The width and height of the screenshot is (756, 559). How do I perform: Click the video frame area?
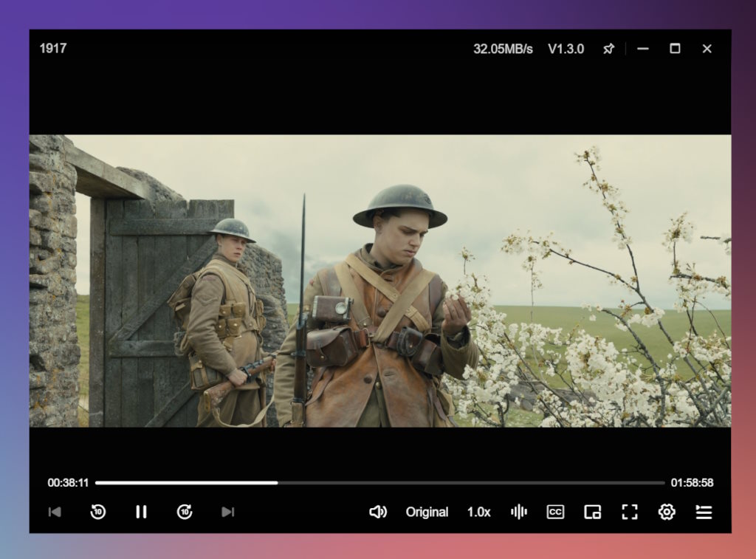380,281
